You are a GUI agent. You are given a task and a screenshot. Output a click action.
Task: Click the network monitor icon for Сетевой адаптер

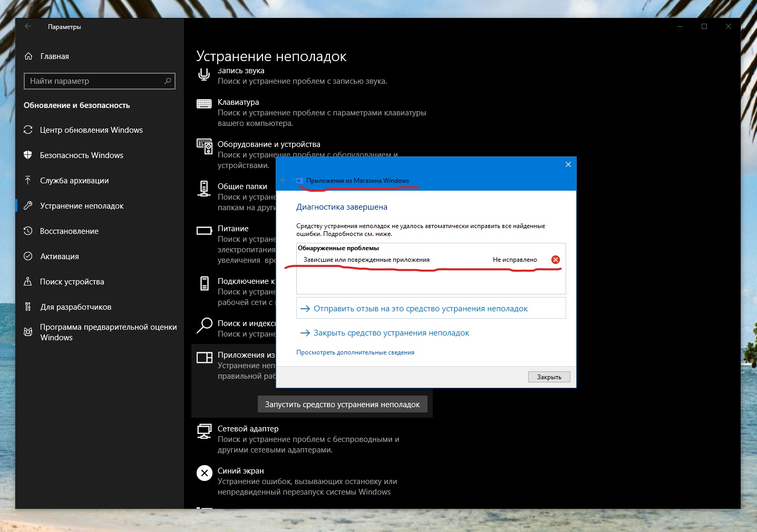click(x=204, y=431)
